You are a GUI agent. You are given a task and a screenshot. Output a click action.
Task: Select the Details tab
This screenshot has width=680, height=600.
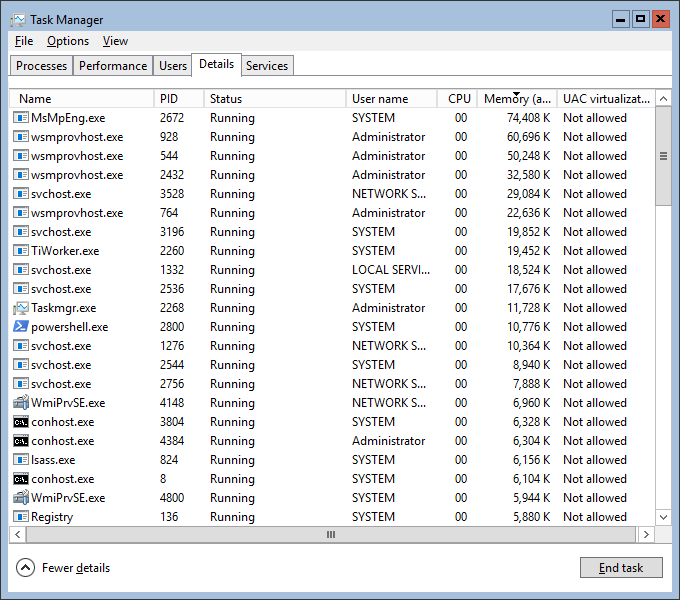pos(216,64)
